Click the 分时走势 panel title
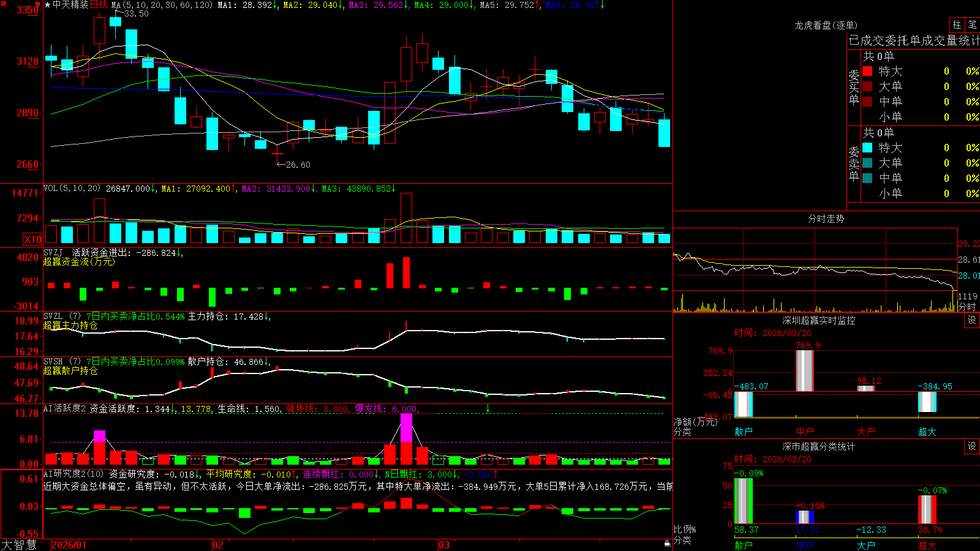 click(826, 219)
